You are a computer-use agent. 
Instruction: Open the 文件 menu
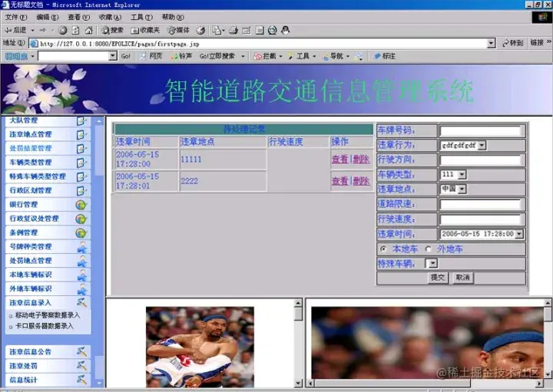coord(16,17)
